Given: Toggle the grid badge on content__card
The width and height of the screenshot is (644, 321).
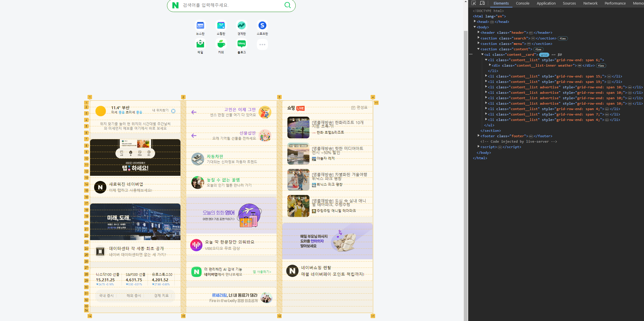Looking at the screenshot, I should 544,55.
